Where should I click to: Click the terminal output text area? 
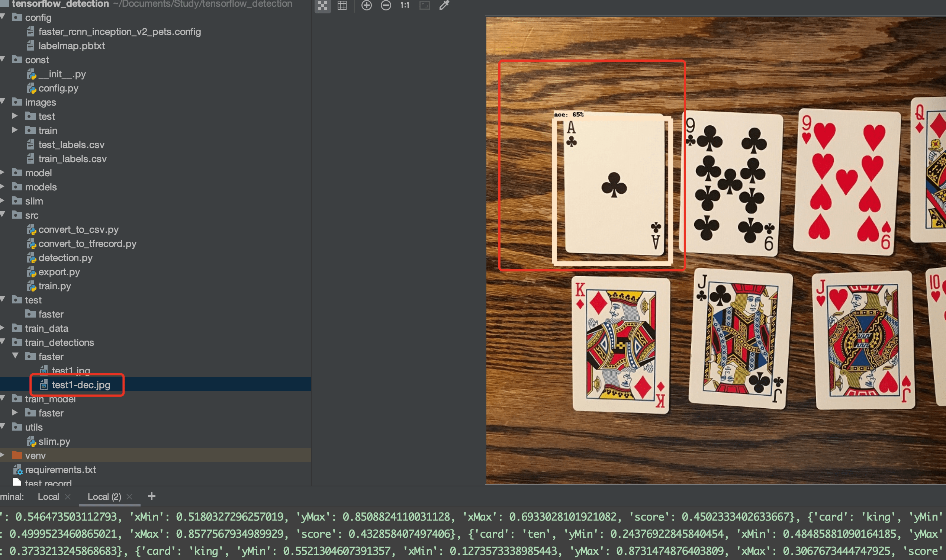(x=473, y=534)
